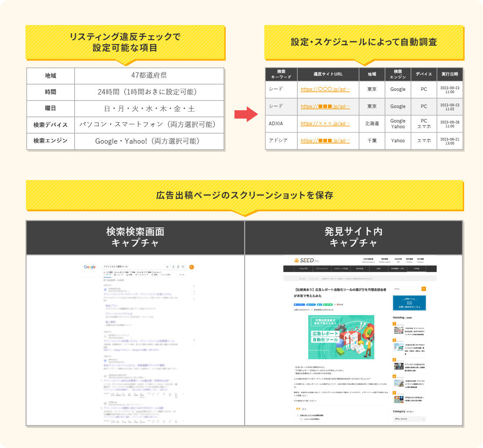Image resolution: width=483 pixels, height=448 pixels.
Task: Select the Twitter ツイート share icon
Action: point(310,305)
